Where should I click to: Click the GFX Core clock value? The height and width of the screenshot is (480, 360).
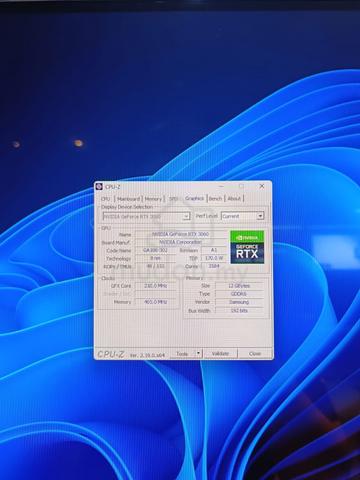155,286
